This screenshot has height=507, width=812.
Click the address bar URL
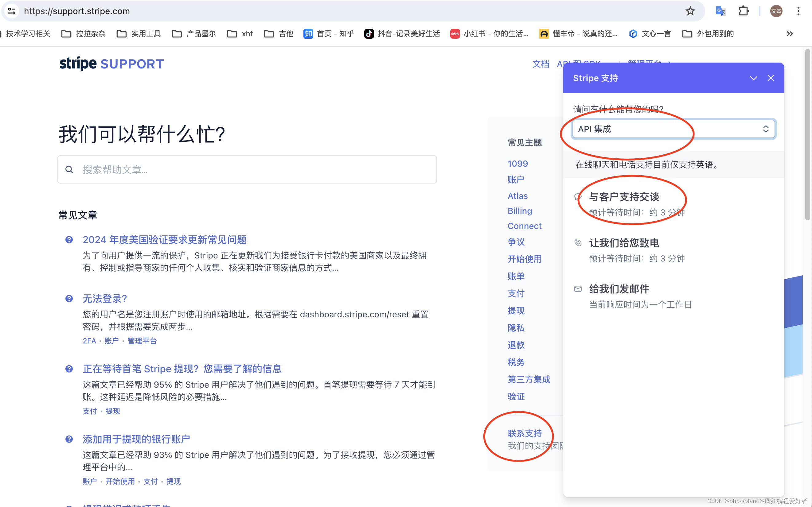coord(77,11)
